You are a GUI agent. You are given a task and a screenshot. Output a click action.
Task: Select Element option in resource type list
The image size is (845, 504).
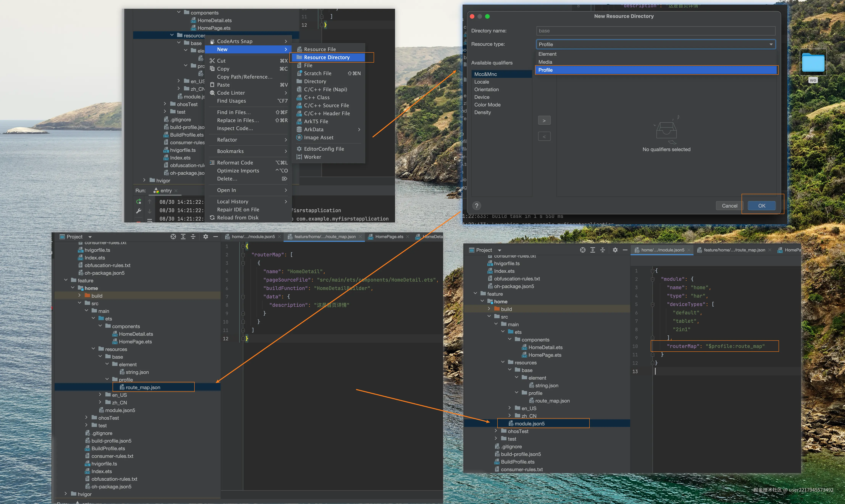[x=656, y=54]
